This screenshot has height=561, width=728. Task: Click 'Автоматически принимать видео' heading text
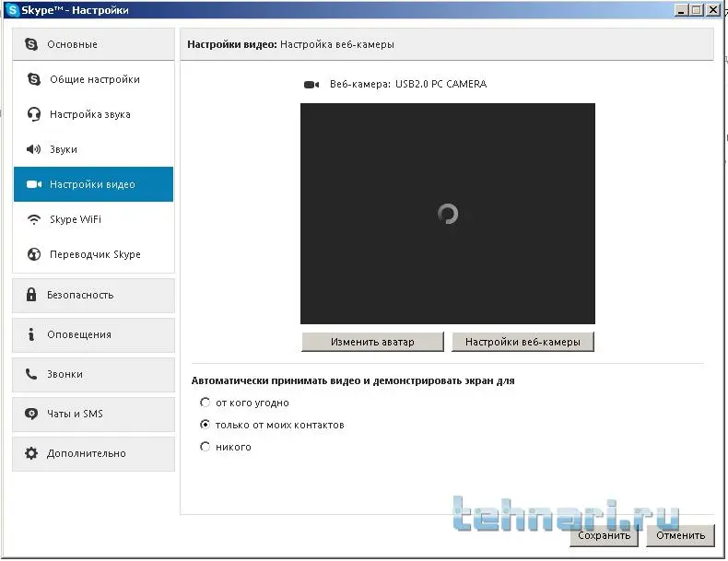pyautogui.click(x=353, y=381)
